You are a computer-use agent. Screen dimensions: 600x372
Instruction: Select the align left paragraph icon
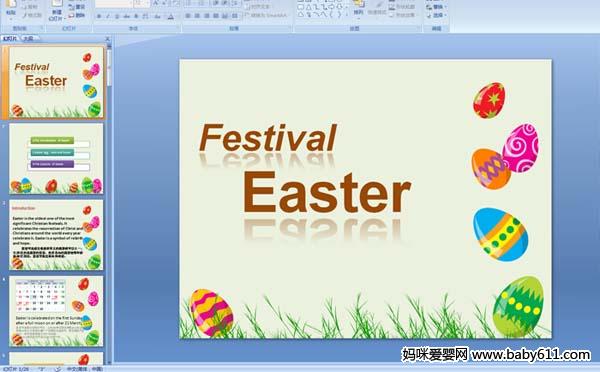[188, 16]
